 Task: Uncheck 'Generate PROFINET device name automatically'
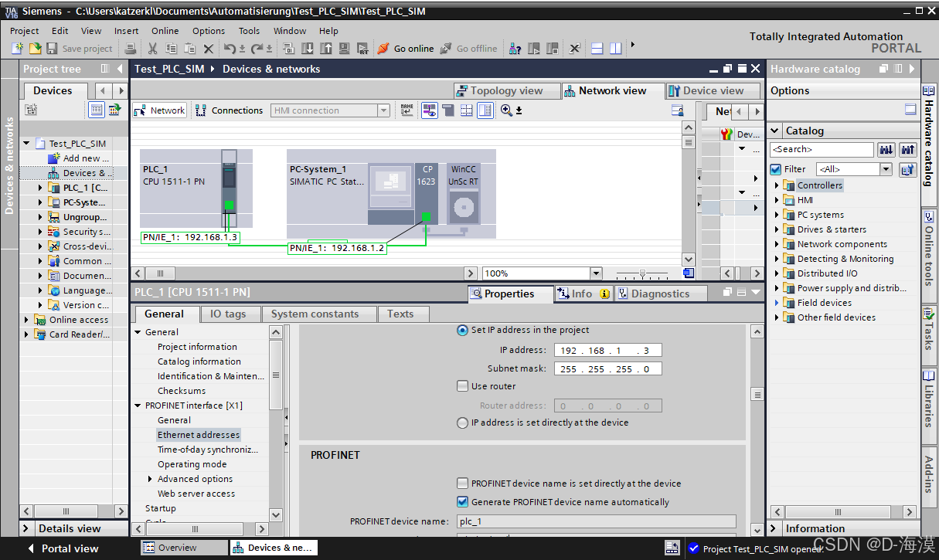pyautogui.click(x=462, y=502)
